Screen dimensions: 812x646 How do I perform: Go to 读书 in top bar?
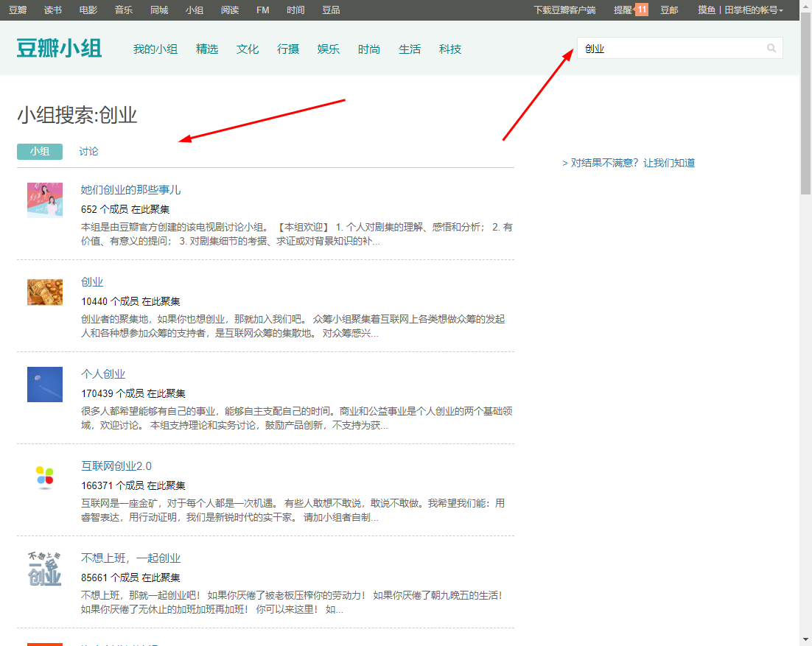click(53, 10)
